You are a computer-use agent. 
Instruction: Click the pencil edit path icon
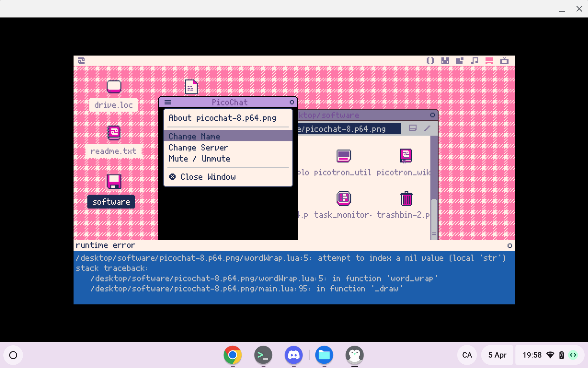427,128
